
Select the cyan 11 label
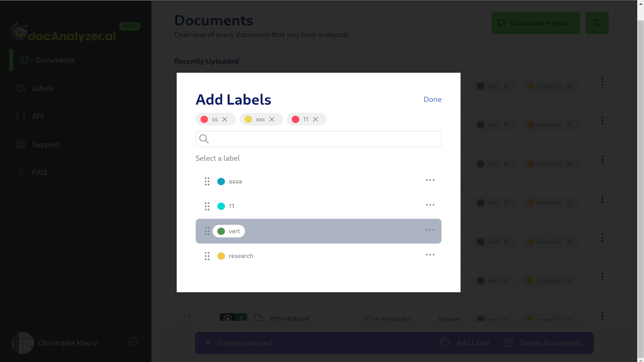(231, 206)
